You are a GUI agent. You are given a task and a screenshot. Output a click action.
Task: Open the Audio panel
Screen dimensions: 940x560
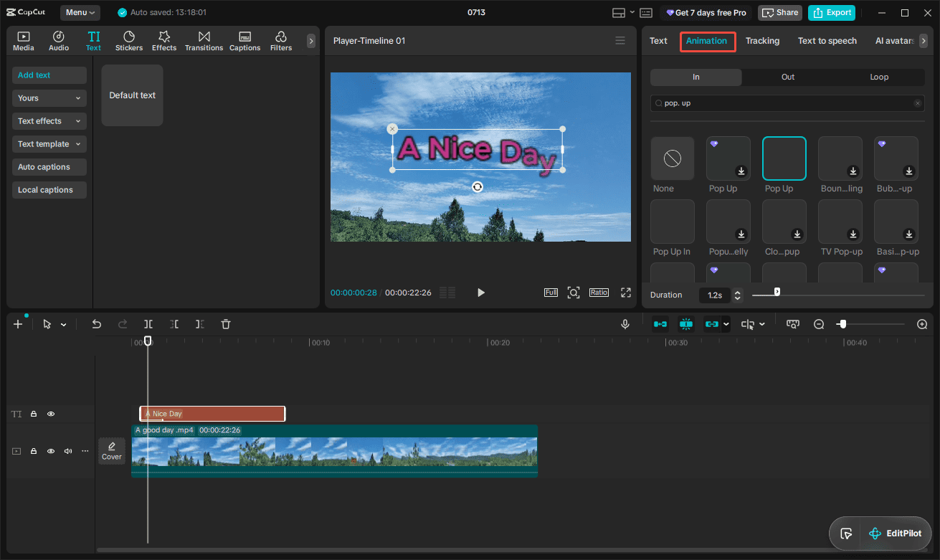pyautogui.click(x=59, y=41)
